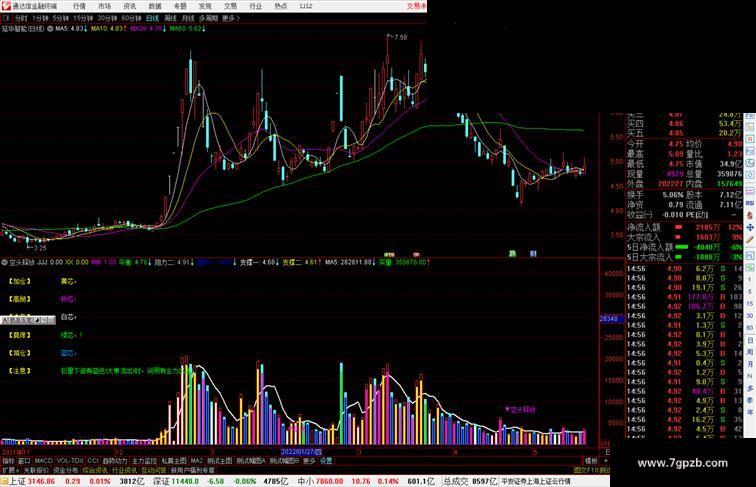Viewport: 756px width, 487px height.
Task: Open the 发现 menu
Action: click(x=205, y=6)
